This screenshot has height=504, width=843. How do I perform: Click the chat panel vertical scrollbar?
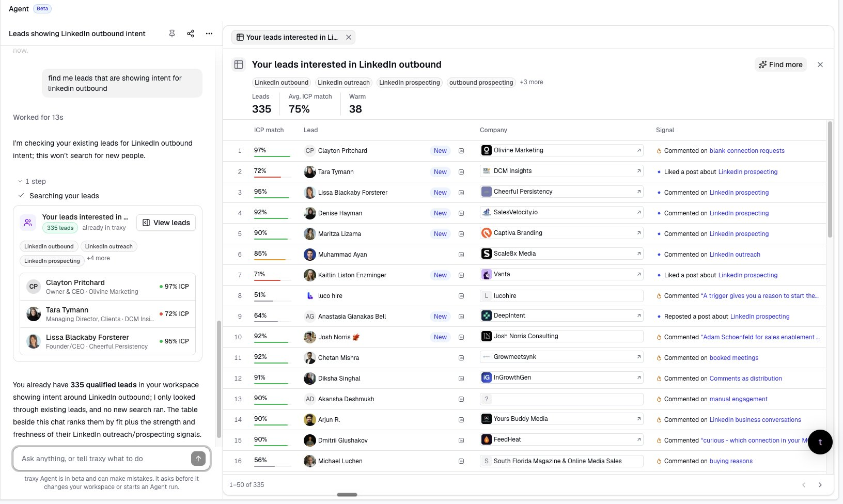[219, 379]
